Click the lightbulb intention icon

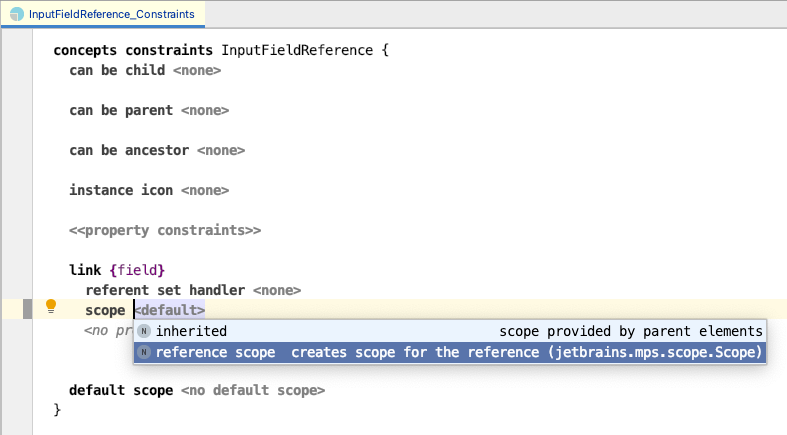click(x=51, y=308)
